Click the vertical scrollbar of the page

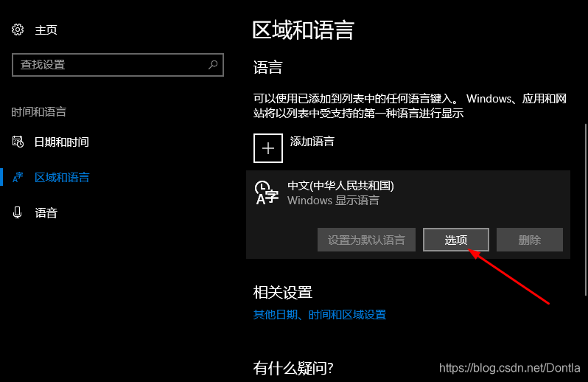pyautogui.click(x=585, y=210)
